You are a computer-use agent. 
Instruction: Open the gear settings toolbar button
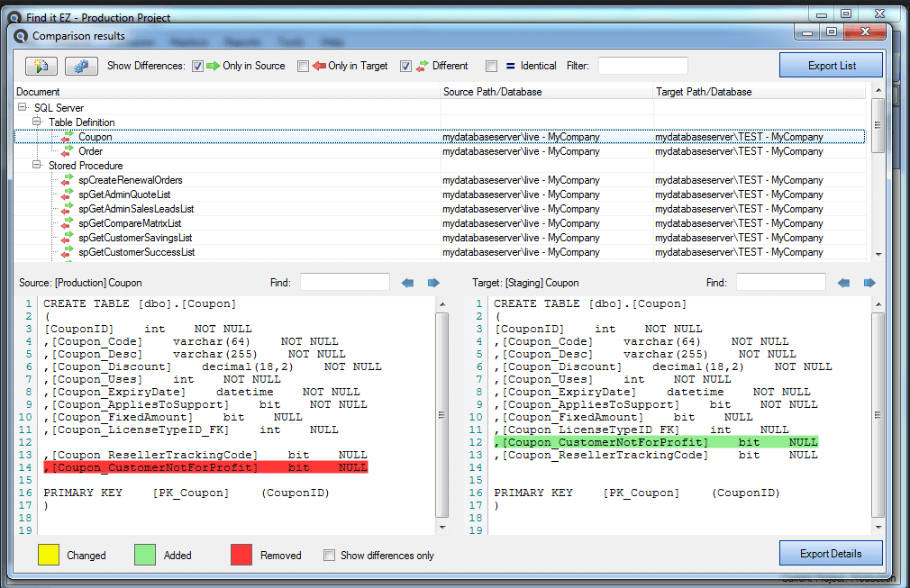tap(81, 66)
